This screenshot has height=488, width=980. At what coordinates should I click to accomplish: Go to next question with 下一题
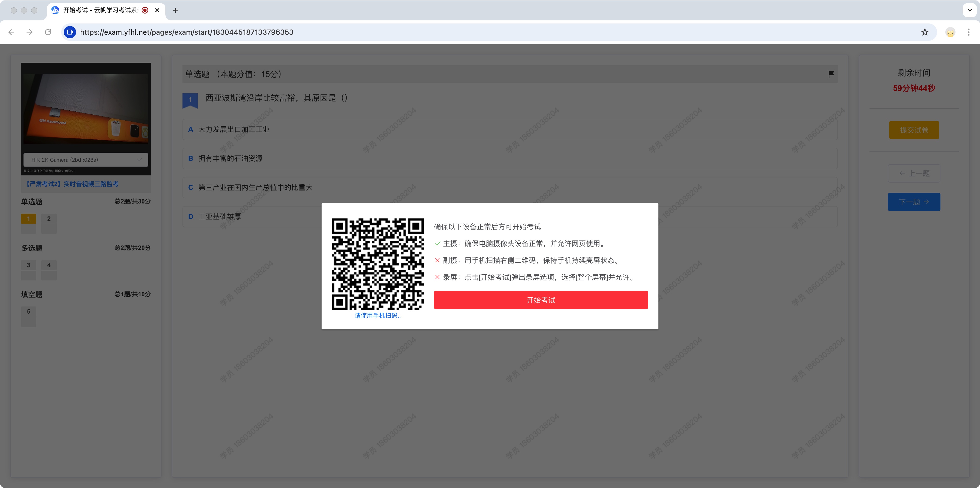coord(914,202)
